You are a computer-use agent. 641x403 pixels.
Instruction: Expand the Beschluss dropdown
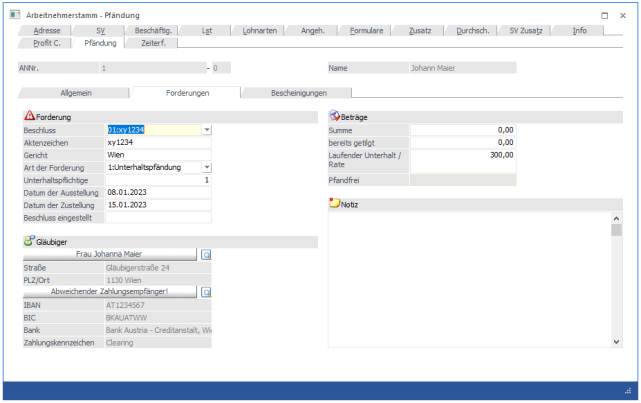206,130
